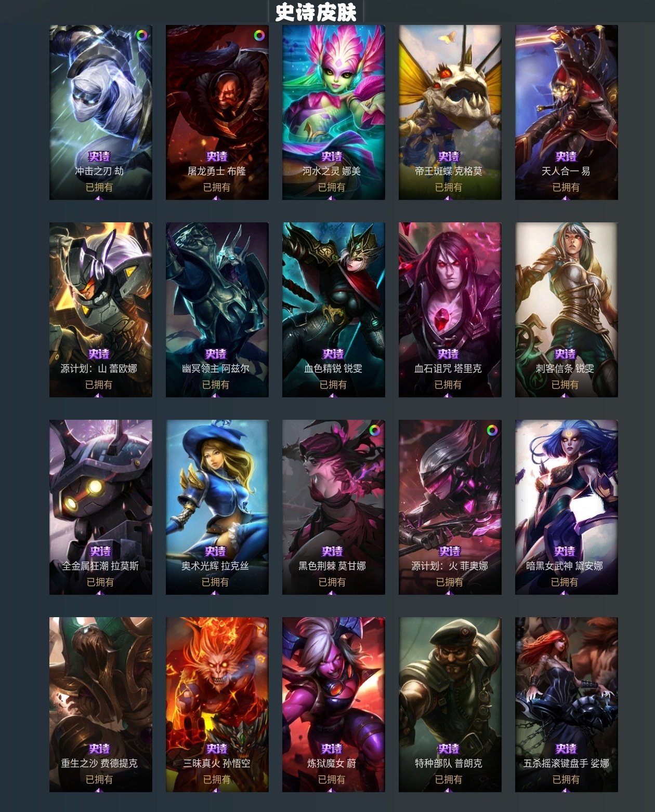Select the 三昧真火 孙悟空 skin card
Image resolution: width=655 pixels, height=812 pixels.
[x=217, y=704]
